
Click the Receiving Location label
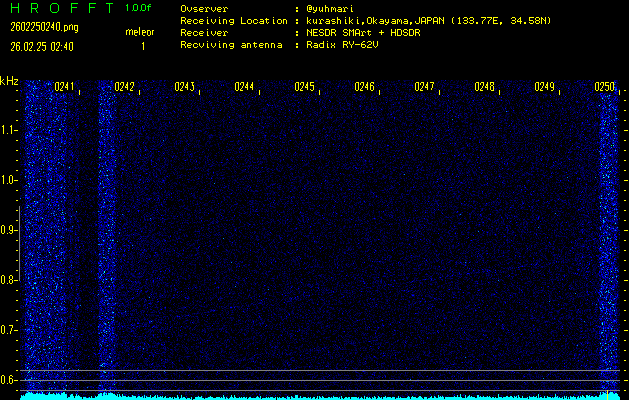click(234, 21)
